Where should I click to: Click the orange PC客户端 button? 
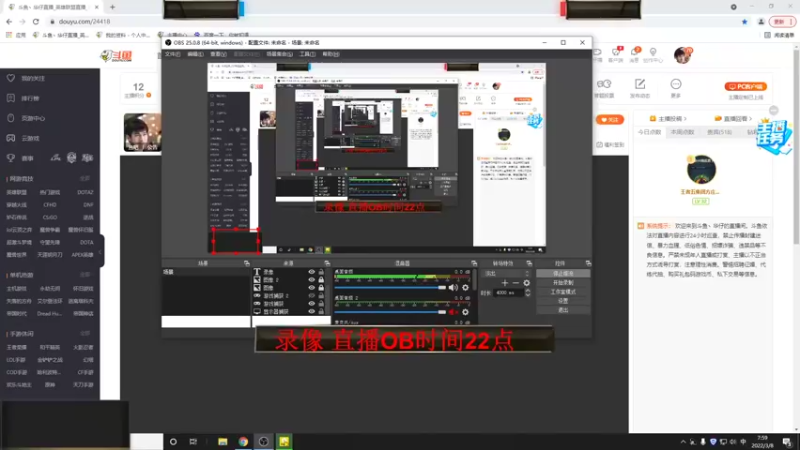pyautogui.click(x=745, y=87)
